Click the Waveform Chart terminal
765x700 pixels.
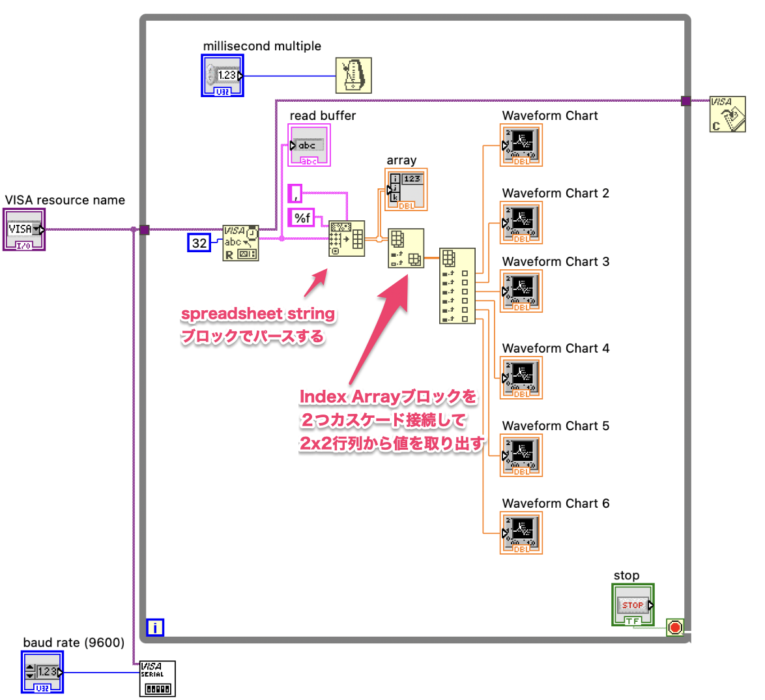521,145
